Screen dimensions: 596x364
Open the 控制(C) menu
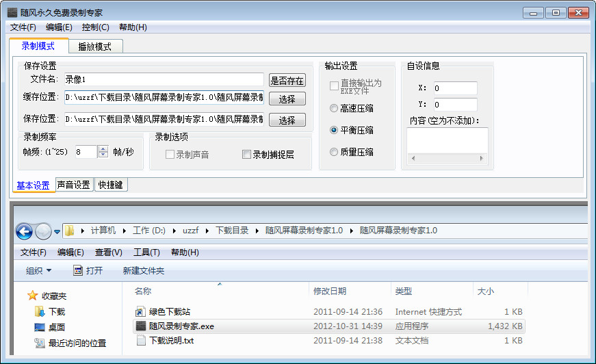pyautogui.click(x=95, y=27)
